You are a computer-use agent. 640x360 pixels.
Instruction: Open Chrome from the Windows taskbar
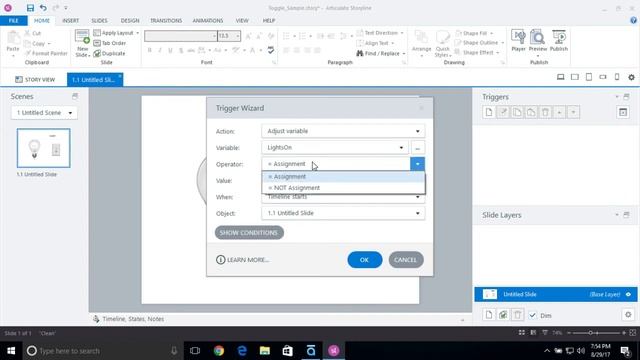click(219, 351)
